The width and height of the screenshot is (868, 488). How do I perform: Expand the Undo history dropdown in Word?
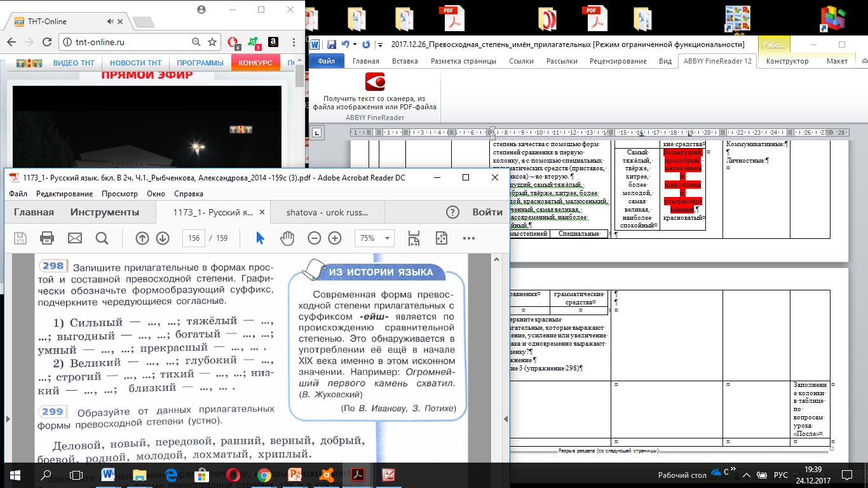tap(354, 44)
